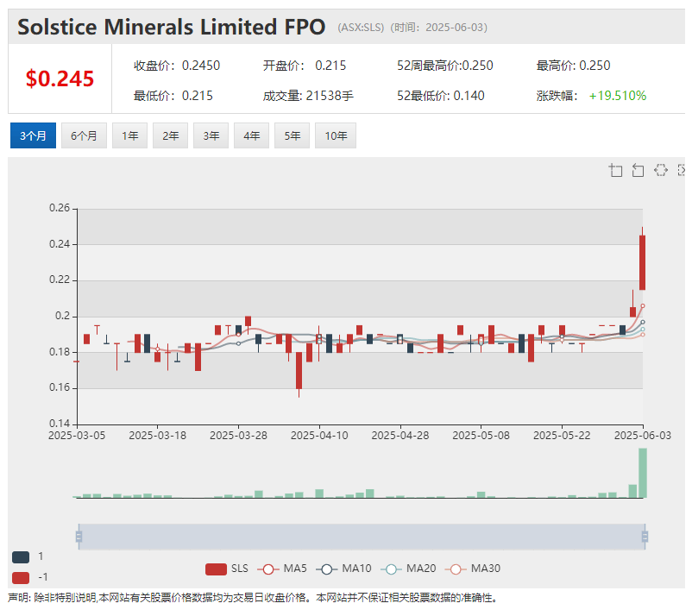692x616 pixels.
Task: Click the 0.2 y-axis label
Action: tap(63, 316)
